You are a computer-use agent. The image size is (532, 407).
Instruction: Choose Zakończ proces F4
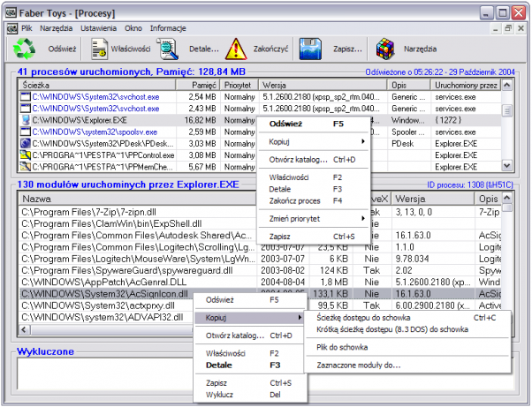click(x=313, y=201)
